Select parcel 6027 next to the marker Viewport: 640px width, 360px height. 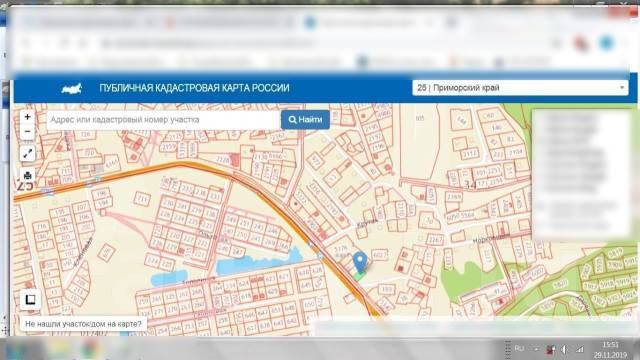pyautogui.click(x=379, y=255)
